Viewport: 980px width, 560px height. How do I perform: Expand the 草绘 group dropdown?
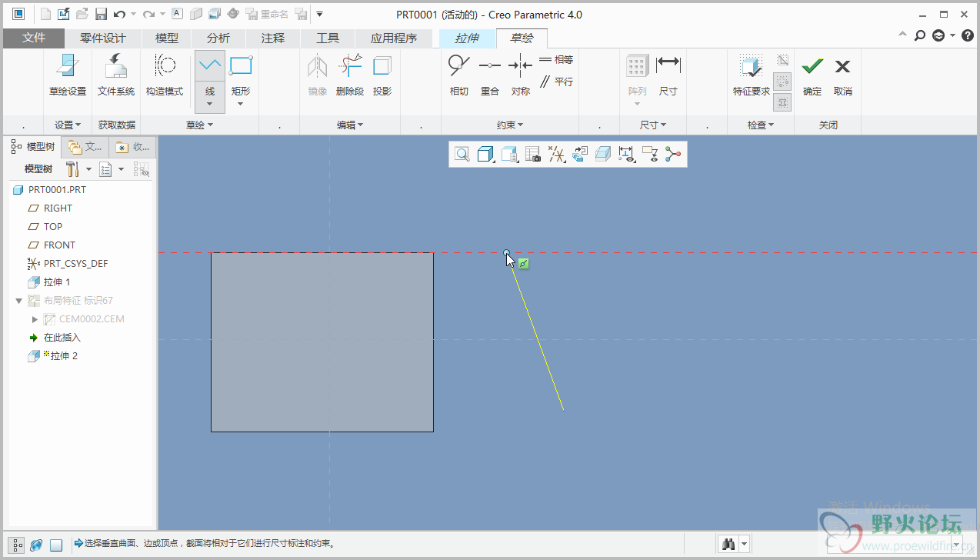(x=199, y=125)
